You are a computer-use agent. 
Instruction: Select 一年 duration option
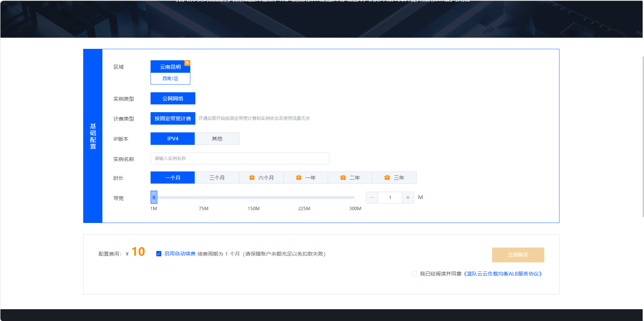coord(305,178)
